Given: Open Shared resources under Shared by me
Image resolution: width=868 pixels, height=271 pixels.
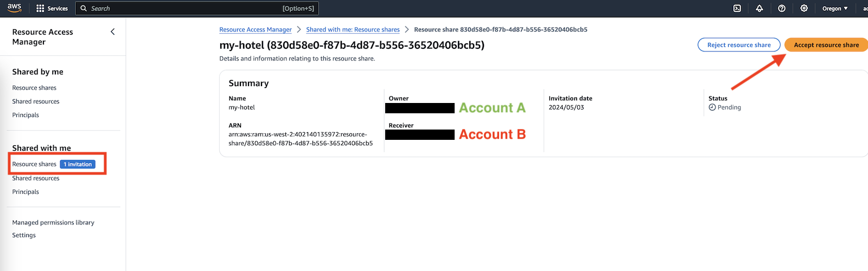Looking at the screenshot, I should coord(36,101).
